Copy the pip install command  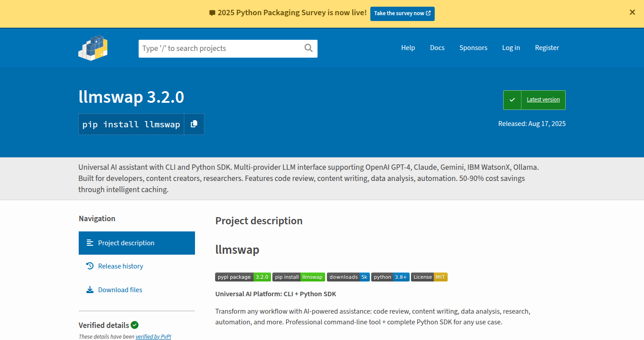coord(194,124)
